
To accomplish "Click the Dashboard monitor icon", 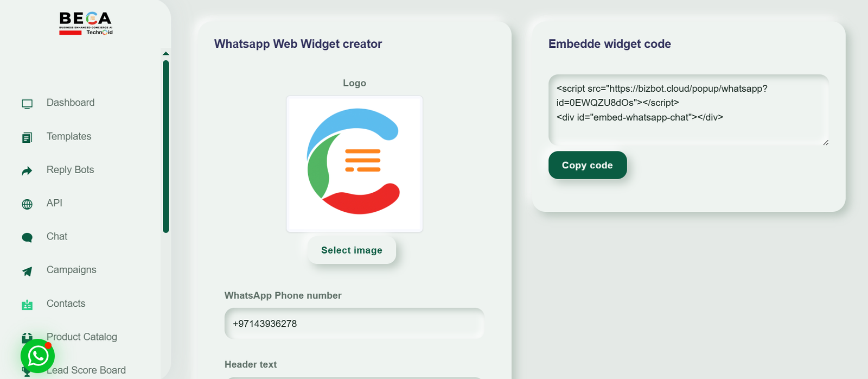I will pyautogui.click(x=27, y=104).
